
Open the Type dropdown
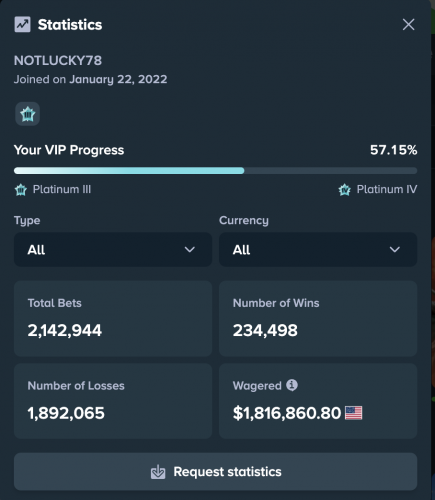(113, 249)
